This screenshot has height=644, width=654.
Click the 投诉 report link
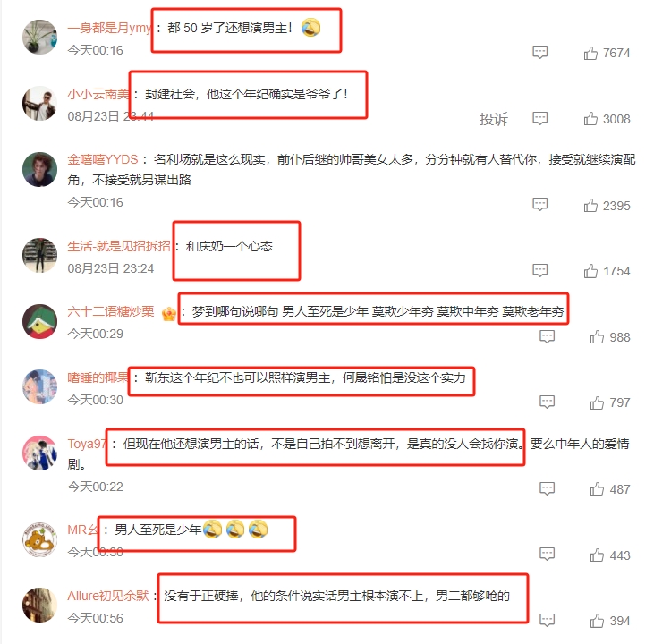pos(494,119)
